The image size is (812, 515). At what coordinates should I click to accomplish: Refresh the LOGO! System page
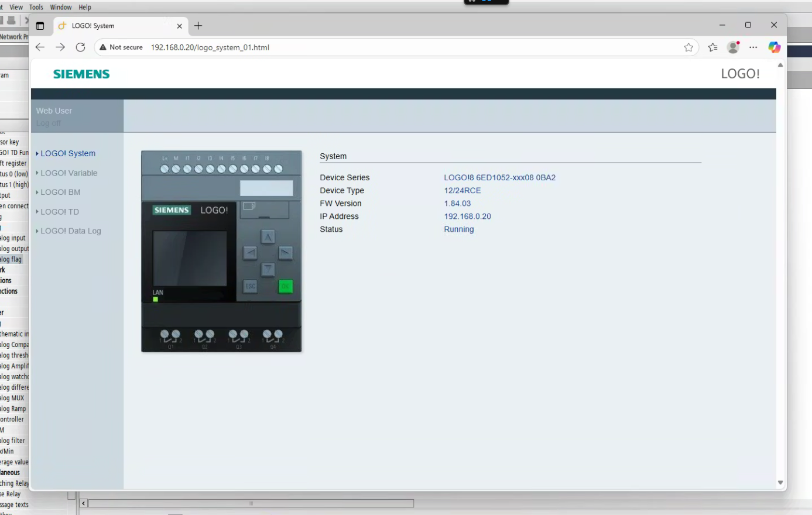point(81,47)
